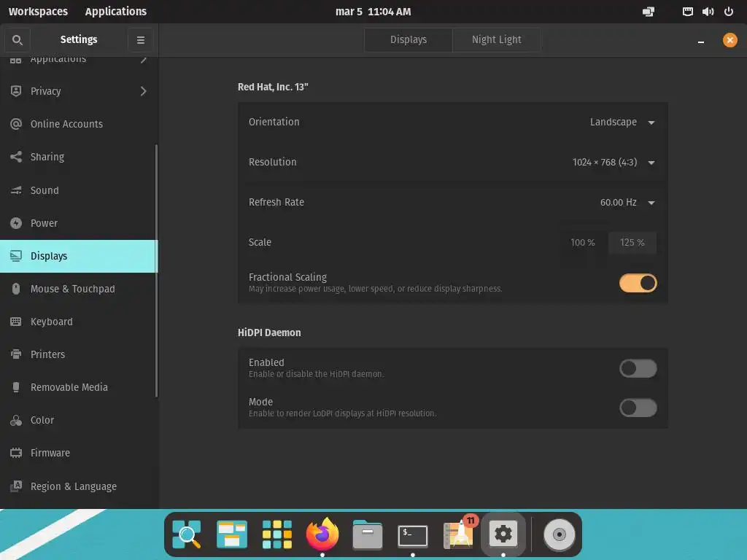This screenshot has height=560, width=747.
Task: Open Removable Media settings
Action: point(79,387)
